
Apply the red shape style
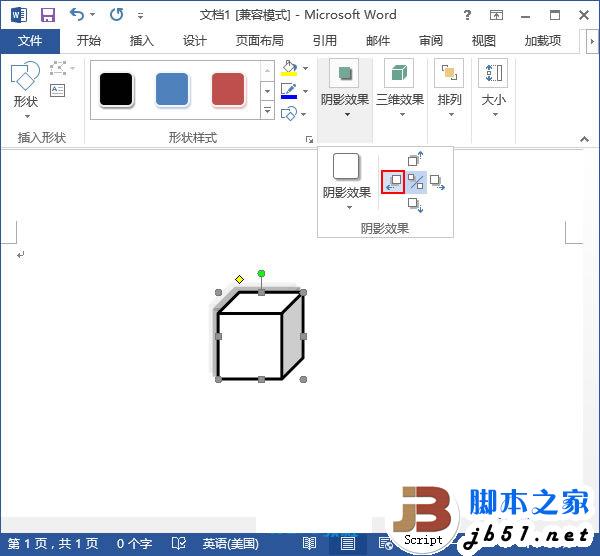[x=228, y=90]
